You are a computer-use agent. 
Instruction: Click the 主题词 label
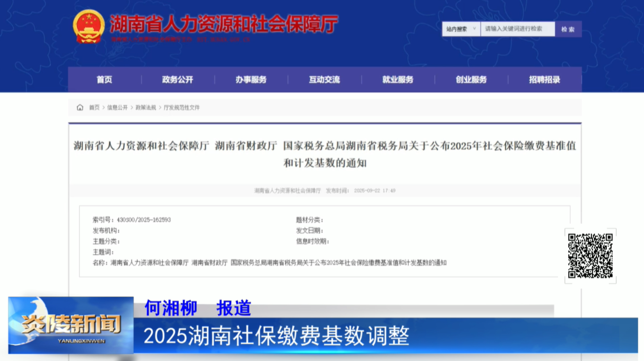[x=103, y=252]
